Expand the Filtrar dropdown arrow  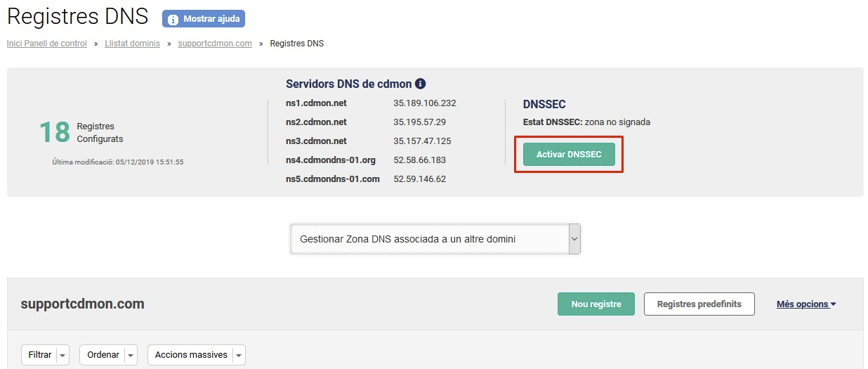pyautogui.click(x=63, y=356)
